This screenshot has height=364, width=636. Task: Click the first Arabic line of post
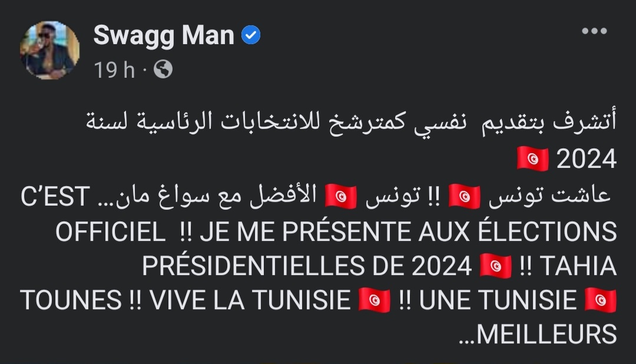pos(353,124)
